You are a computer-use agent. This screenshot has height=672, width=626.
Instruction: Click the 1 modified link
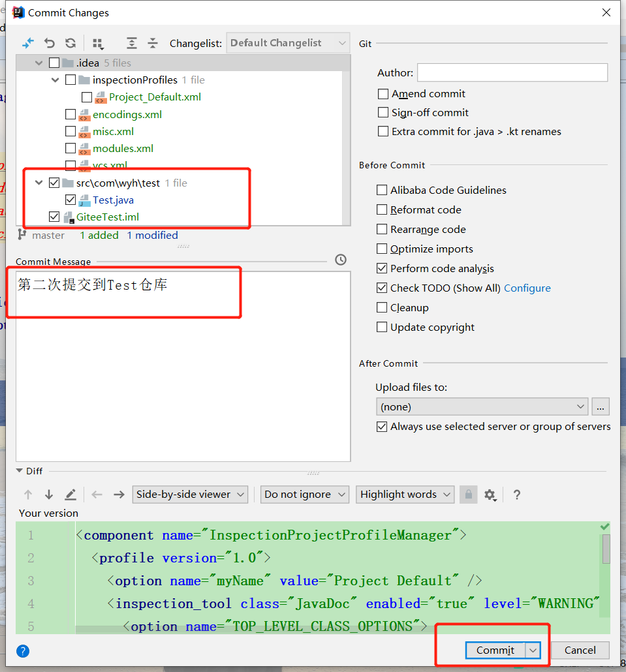[152, 236]
